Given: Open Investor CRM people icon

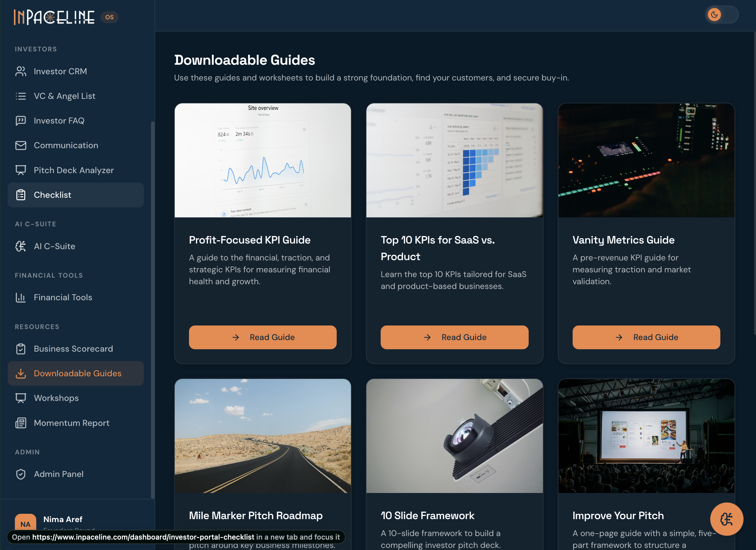Looking at the screenshot, I should 21,71.
